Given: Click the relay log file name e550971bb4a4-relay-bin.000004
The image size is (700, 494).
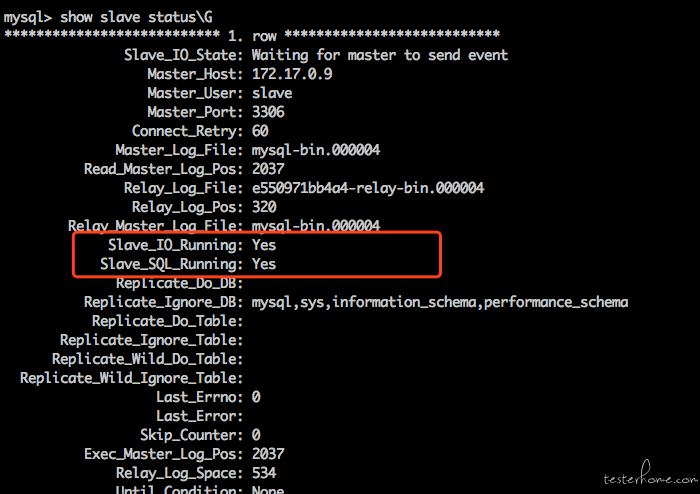Looking at the screenshot, I should pyautogui.click(x=368, y=188).
